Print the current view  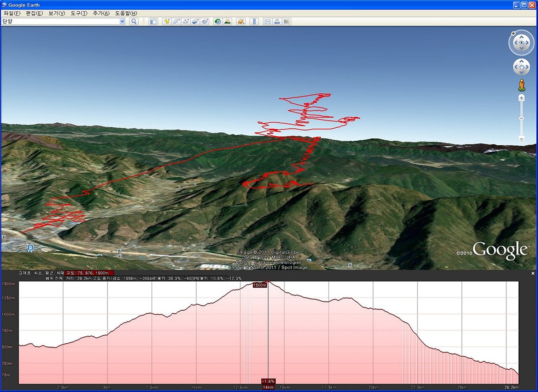pyautogui.click(x=277, y=21)
